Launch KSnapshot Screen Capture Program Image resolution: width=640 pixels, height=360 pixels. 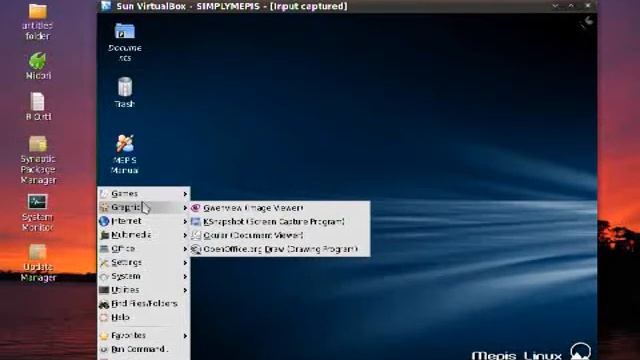pyautogui.click(x=280, y=222)
